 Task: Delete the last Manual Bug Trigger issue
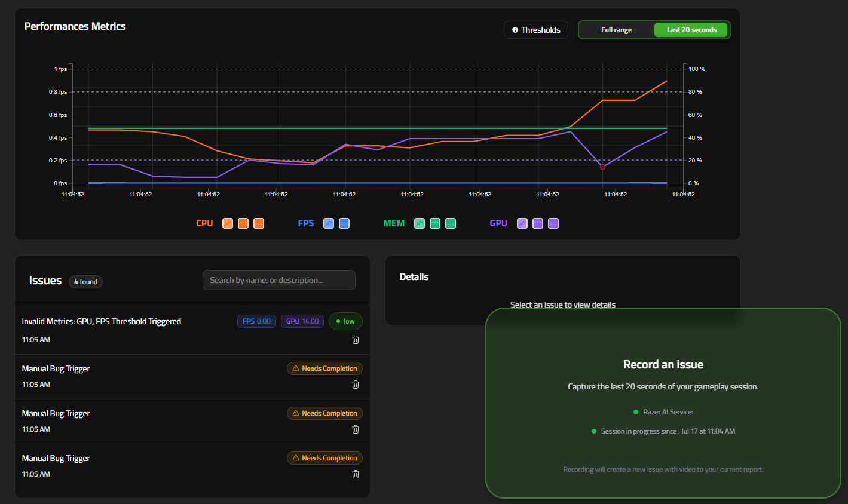click(x=356, y=474)
